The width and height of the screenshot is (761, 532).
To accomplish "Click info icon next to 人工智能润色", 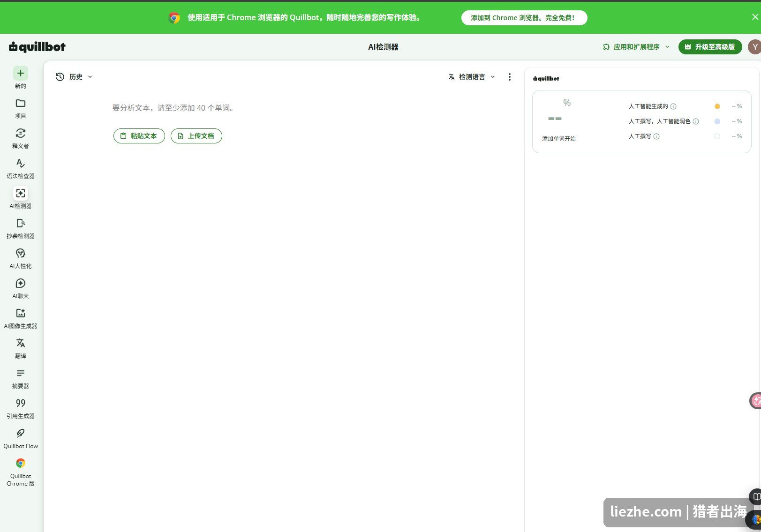I will coord(696,121).
